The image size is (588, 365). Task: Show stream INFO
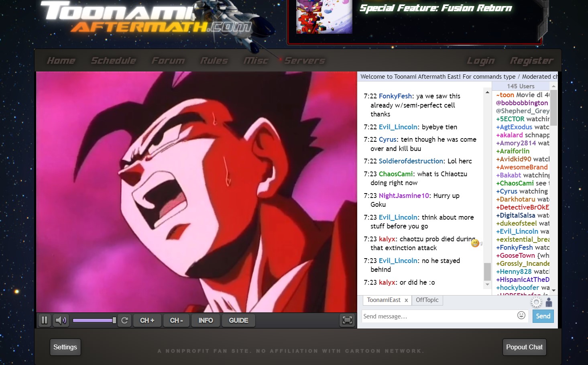click(x=205, y=320)
